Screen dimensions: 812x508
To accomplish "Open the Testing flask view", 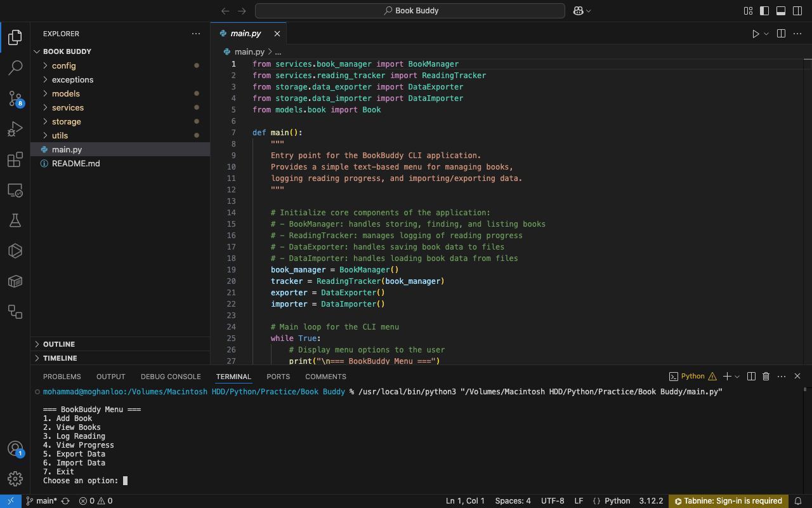I will (x=15, y=220).
